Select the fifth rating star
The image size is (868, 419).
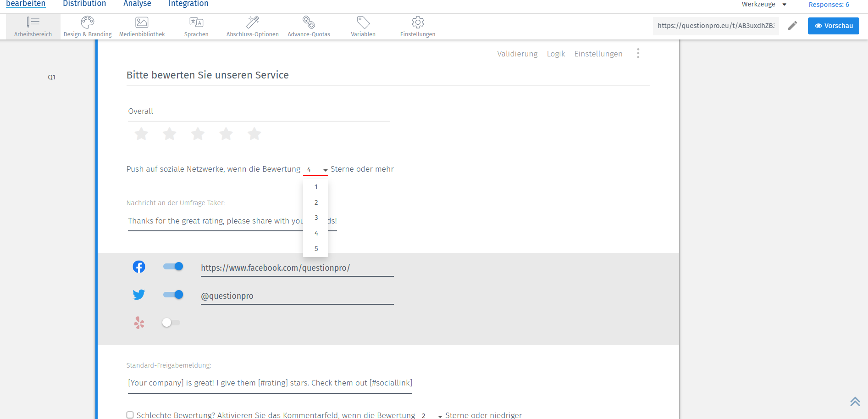[254, 134]
